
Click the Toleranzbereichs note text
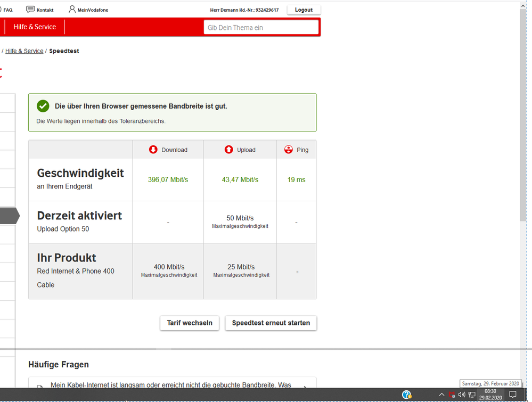[x=101, y=121]
